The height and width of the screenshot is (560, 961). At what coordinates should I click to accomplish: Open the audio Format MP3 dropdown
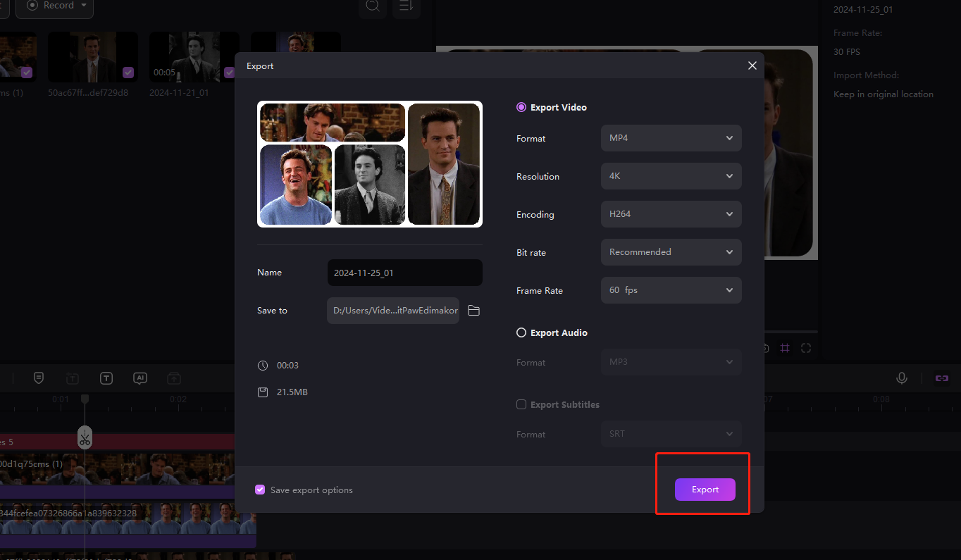coord(671,362)
